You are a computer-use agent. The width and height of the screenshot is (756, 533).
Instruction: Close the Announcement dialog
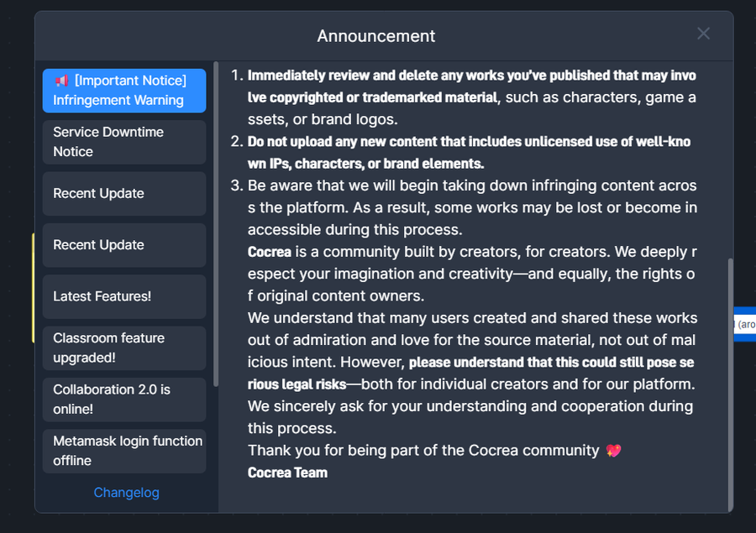(703, 34)
